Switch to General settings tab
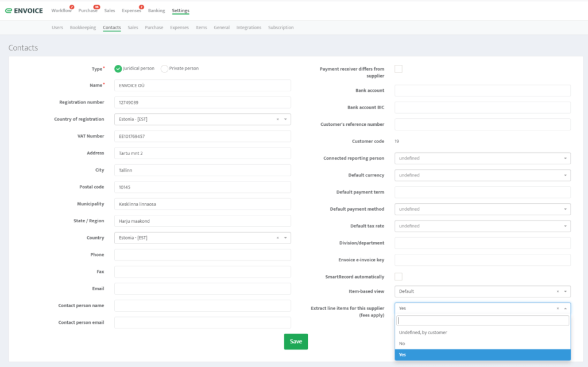This screenshot has height=367, width=588. click(x=222, y=28)
